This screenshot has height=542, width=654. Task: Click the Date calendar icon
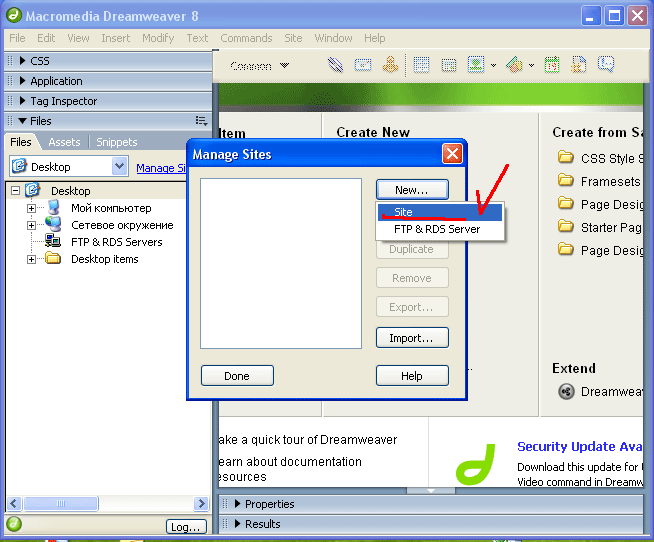pyautogui.click(x=552, y=65)
